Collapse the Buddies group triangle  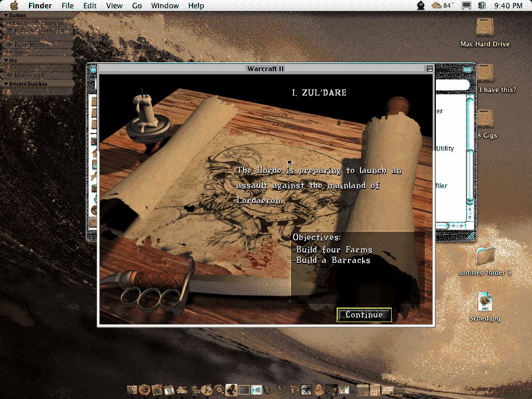(x=6, y=15)
